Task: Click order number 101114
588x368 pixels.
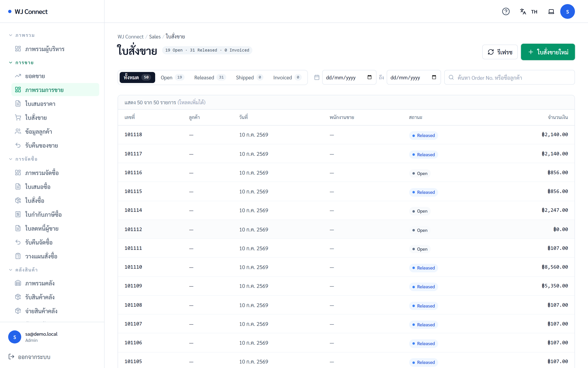Action: point(133,210)
